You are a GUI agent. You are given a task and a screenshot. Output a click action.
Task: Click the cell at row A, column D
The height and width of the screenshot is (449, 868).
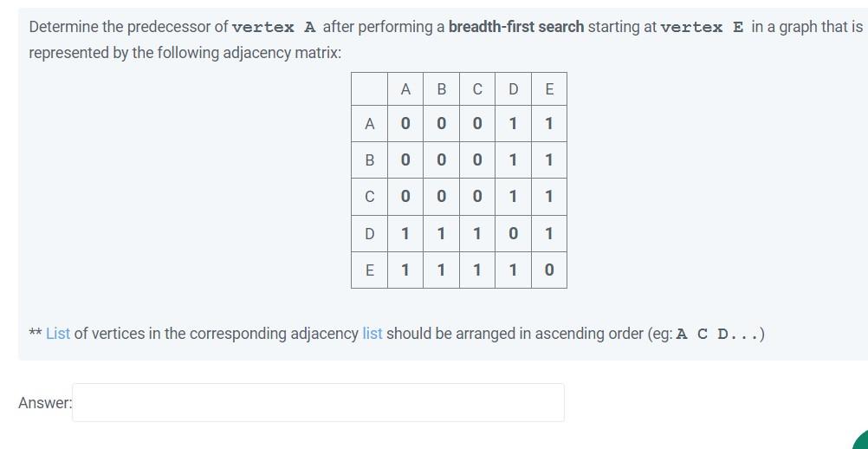(514, 124)
